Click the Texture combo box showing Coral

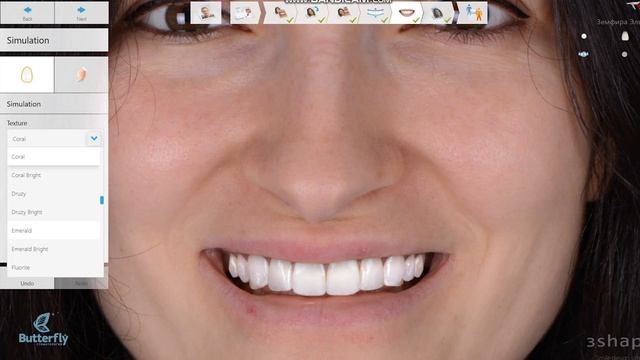click(54, 138)
